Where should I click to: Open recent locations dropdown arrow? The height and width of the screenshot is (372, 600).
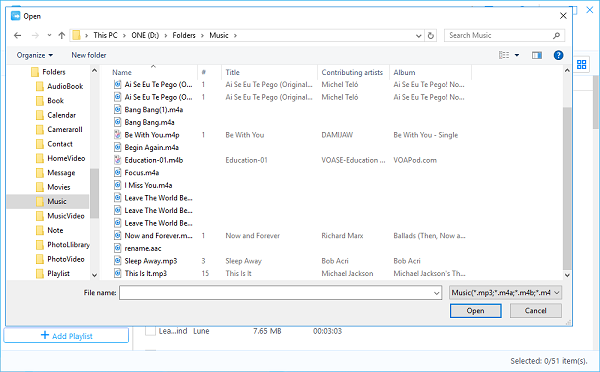click(49, 36)
